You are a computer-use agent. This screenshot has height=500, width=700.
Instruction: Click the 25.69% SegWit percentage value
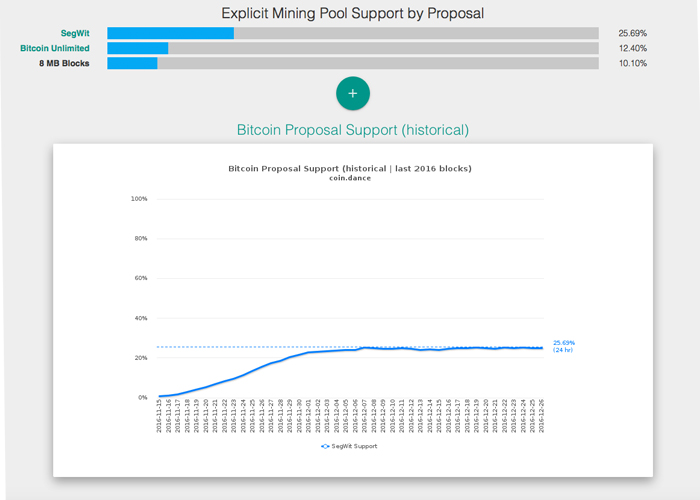pyautogui.click(x=633, y=33)
